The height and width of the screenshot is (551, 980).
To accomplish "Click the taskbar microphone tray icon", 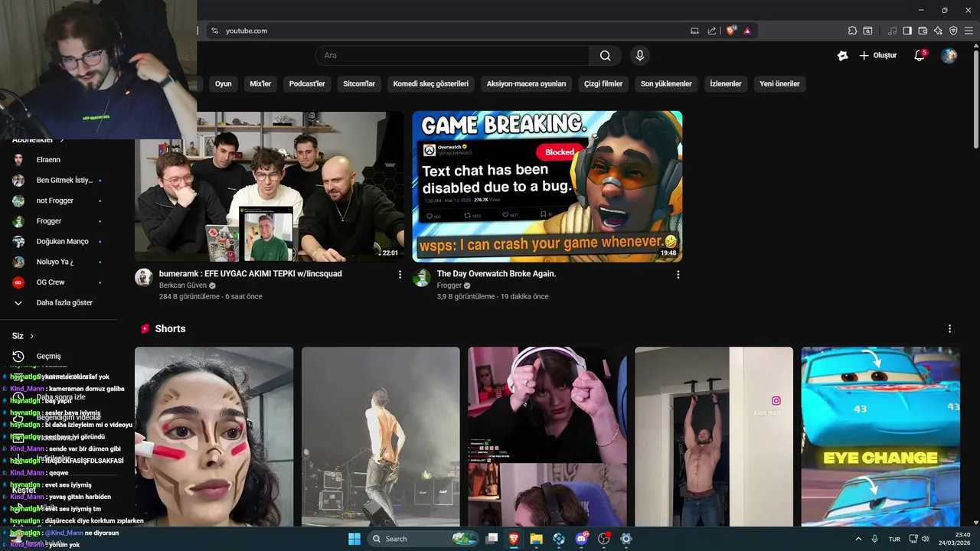I will tap(874, 539).
